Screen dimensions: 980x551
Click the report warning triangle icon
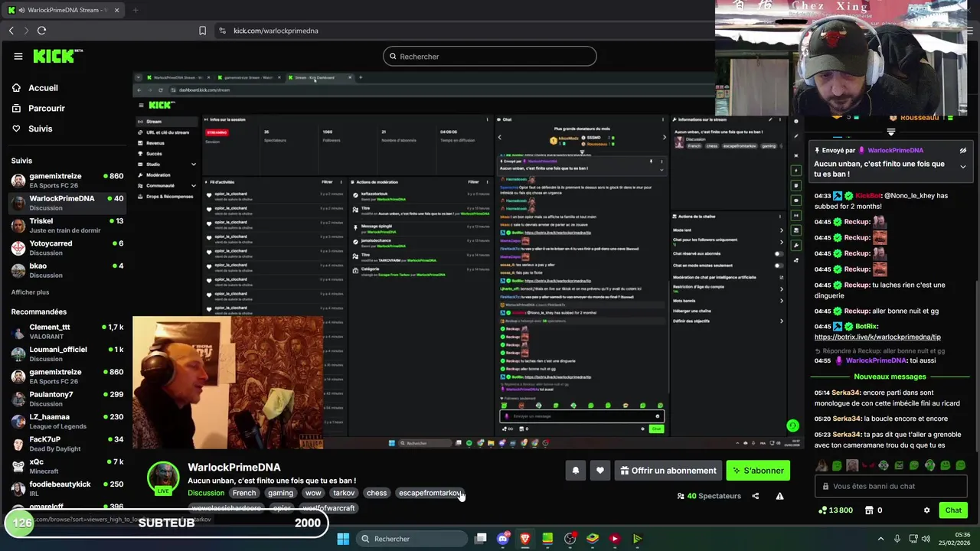[x=779, y=496]
